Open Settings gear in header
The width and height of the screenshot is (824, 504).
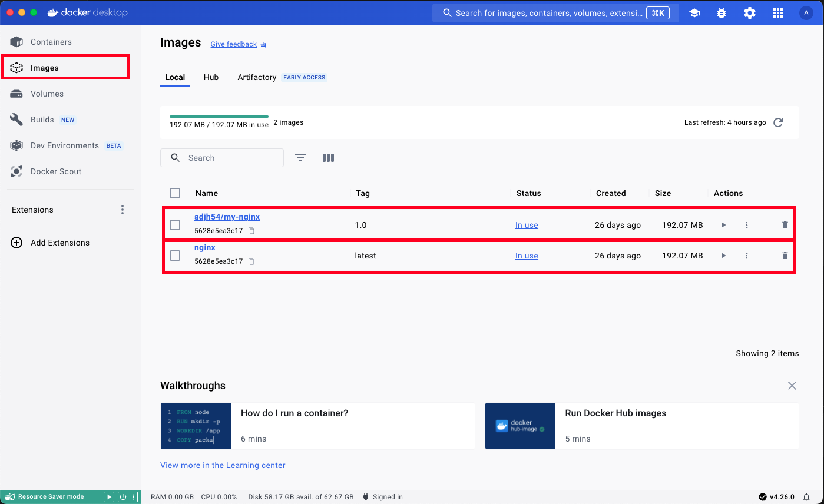[749, 13]
